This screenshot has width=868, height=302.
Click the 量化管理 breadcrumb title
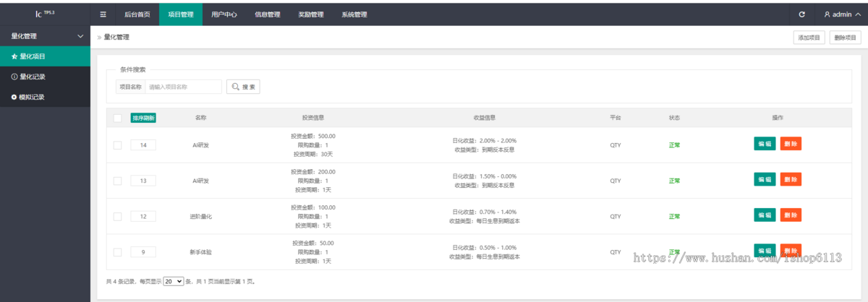pyautogui.click(x=116, y=37)
